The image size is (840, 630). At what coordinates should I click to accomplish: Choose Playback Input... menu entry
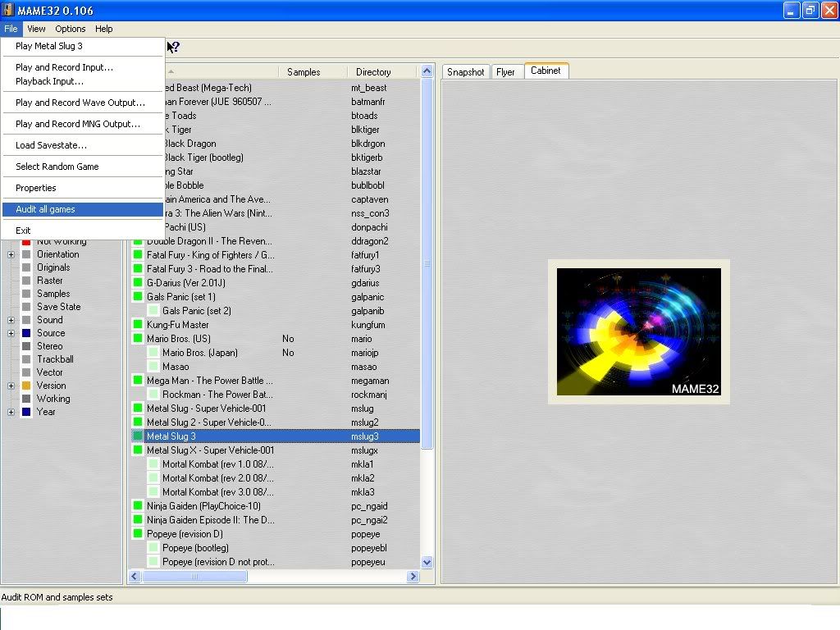(83, 81)
